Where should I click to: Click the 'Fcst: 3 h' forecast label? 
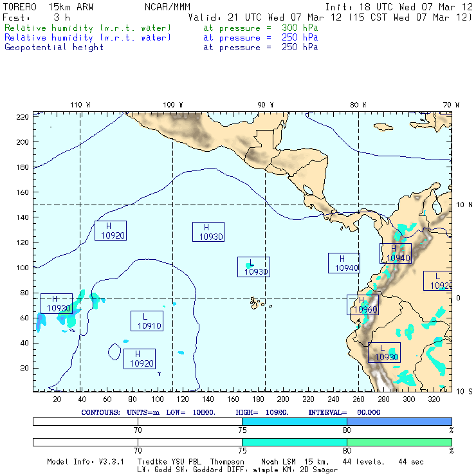37,17
